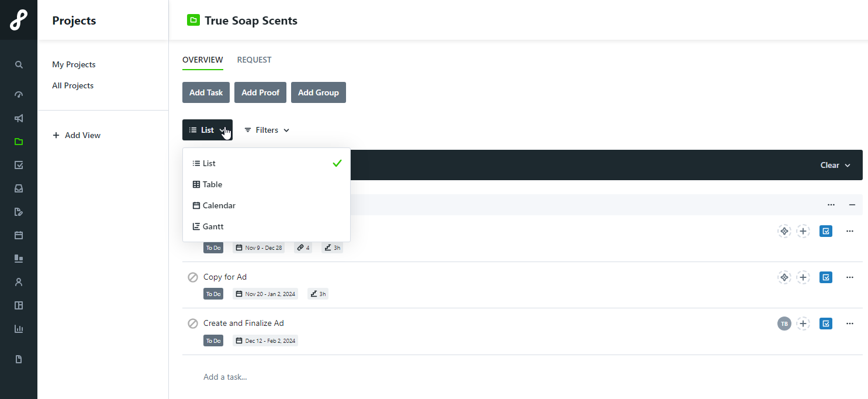Switch to the REQUEST tab
This screenshot has width=868, height=399.
[254, 60]
